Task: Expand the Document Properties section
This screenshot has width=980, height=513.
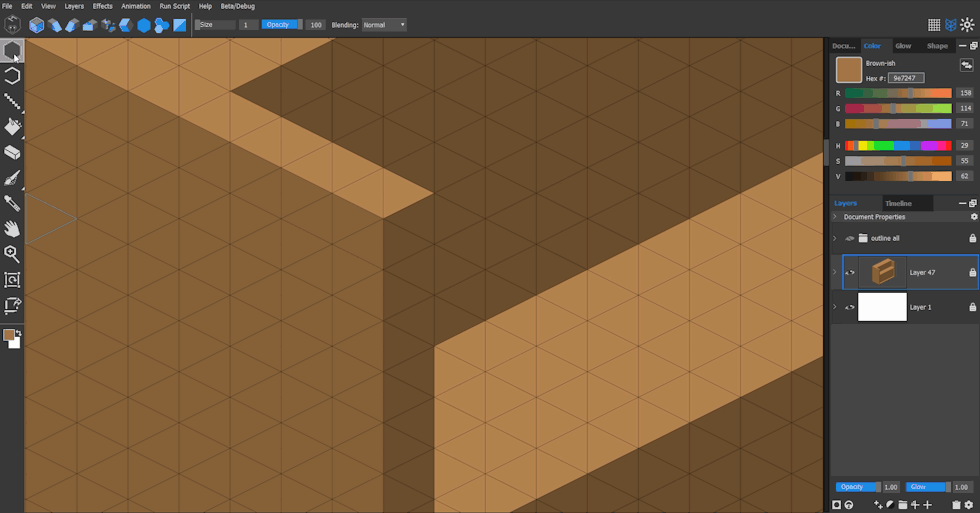Action: click(835, 217)
